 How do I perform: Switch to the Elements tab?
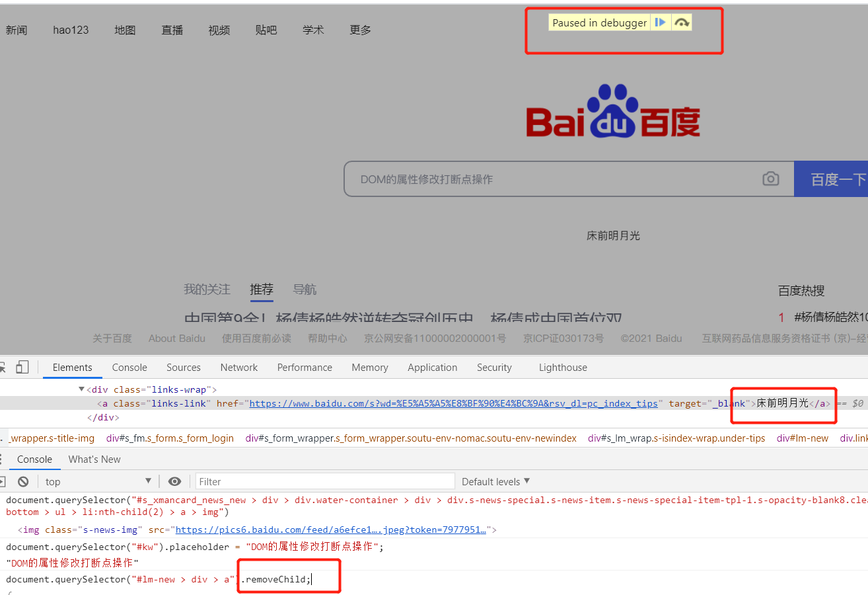pyautogui.click(x=73, y=368)
